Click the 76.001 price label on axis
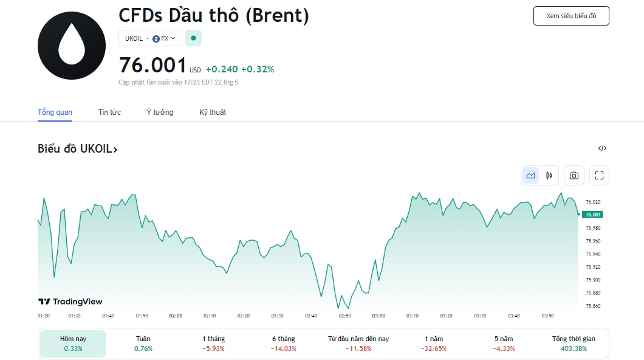The width and height of the screenshot is (644, 360). tap(592, 215)
